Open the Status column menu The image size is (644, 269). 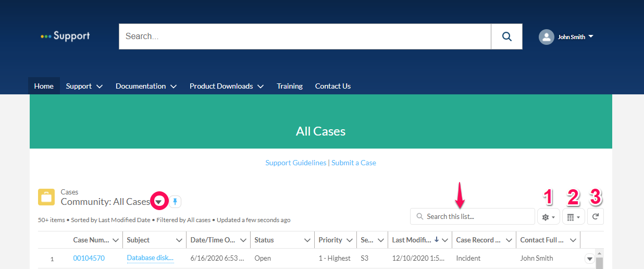coord(307,240)
